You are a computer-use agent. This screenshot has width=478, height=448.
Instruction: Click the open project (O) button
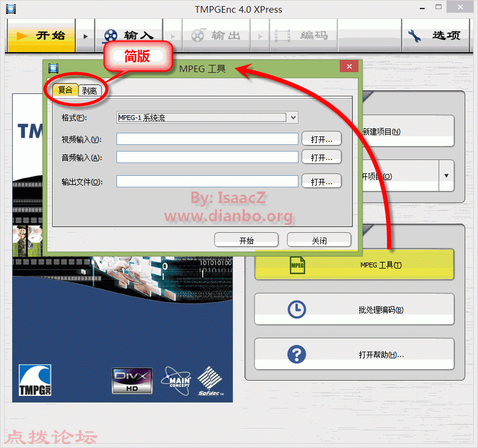click(x=400, y=176)
